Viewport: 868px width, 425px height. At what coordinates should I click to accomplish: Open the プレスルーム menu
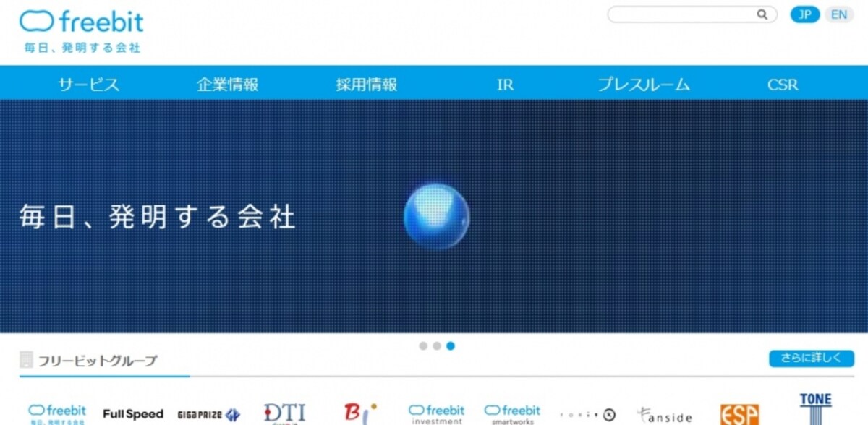pyautogui.click(x=644, y=84)
